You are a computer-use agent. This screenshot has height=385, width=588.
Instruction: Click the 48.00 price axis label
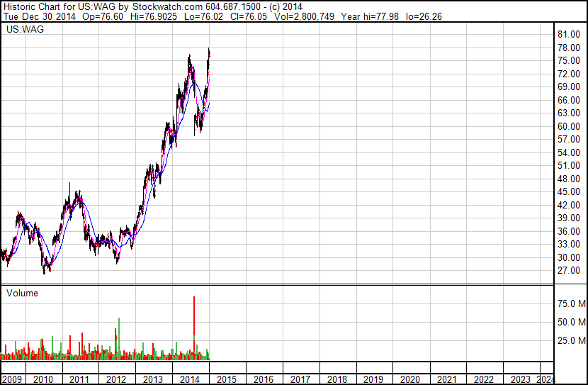569,179
